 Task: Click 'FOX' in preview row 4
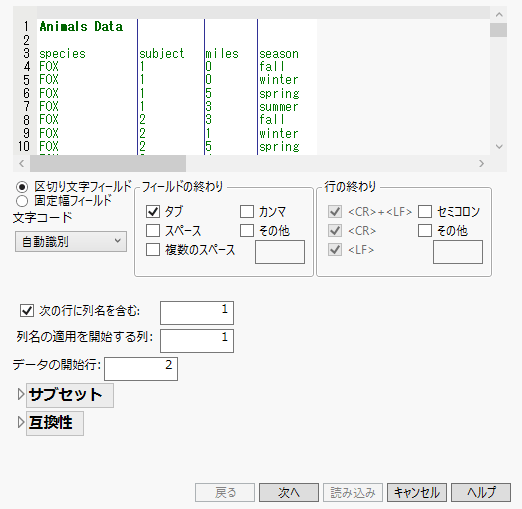(49, 66)
